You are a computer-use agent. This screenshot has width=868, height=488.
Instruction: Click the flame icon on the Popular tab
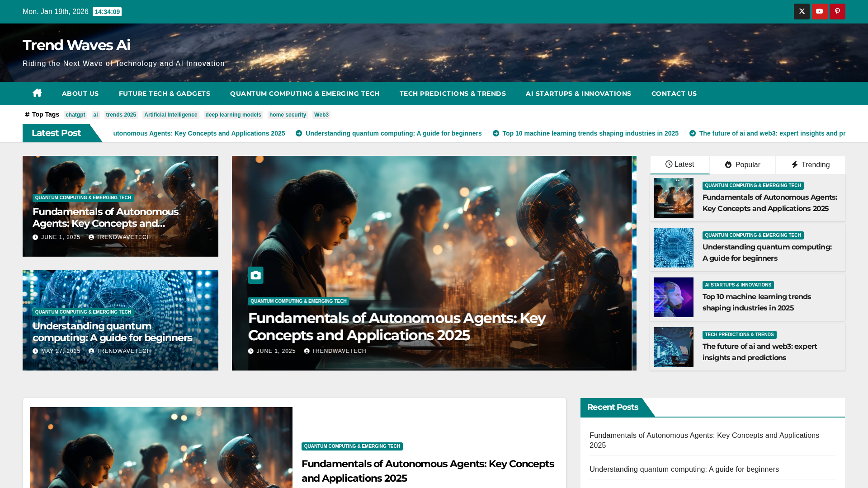point(728,164)
